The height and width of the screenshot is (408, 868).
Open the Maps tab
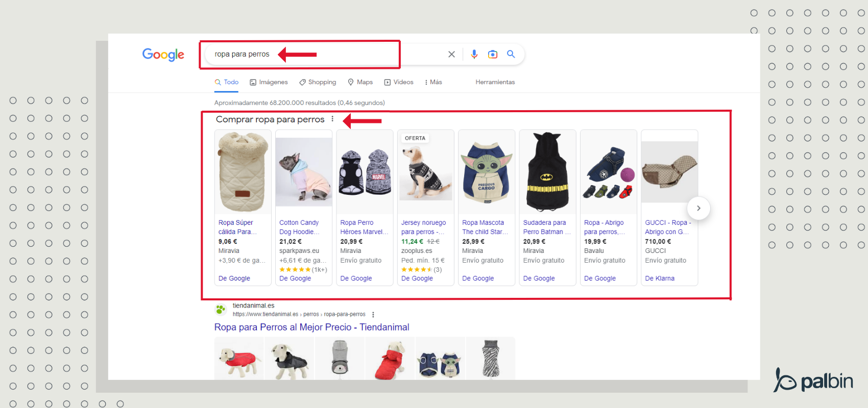coord(360,82)
